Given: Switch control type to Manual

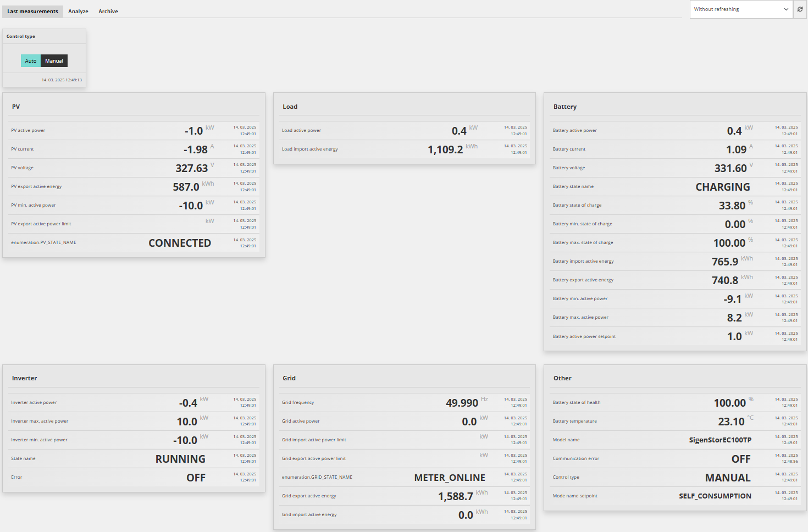Looking at the screenshot, I should click(x=54, y=61).
